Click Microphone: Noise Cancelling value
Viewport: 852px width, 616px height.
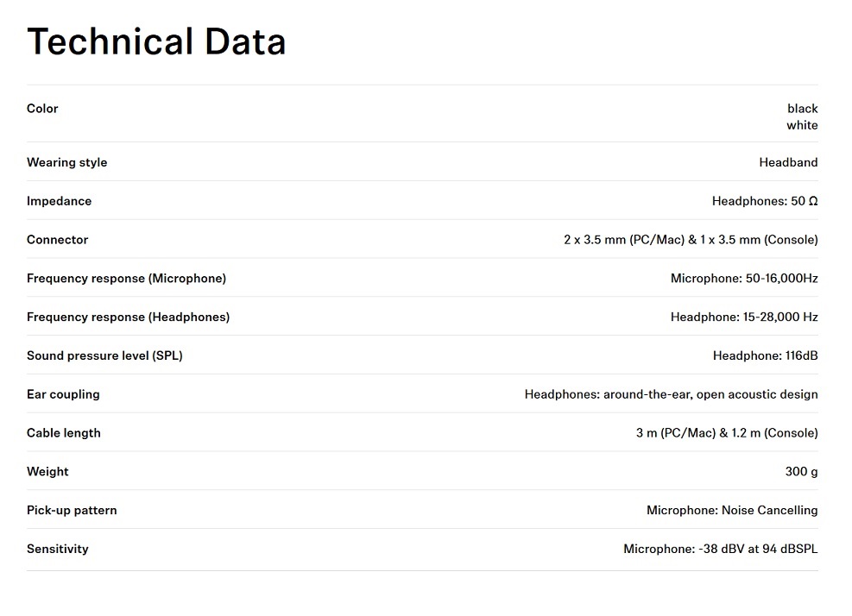tap(732, 510)
